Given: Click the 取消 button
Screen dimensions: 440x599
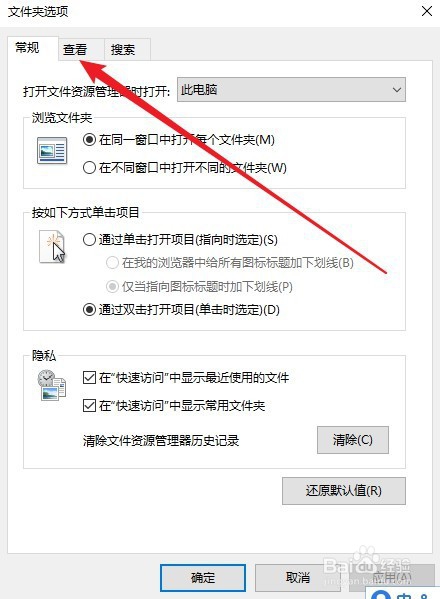Looking at the screenshot, I should tap(298, 578).
